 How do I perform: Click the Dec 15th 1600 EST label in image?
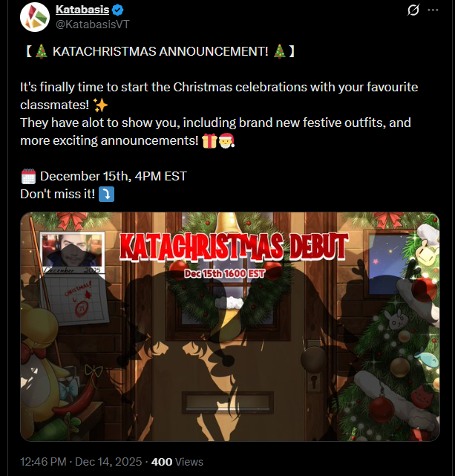(x=225, y=273)
